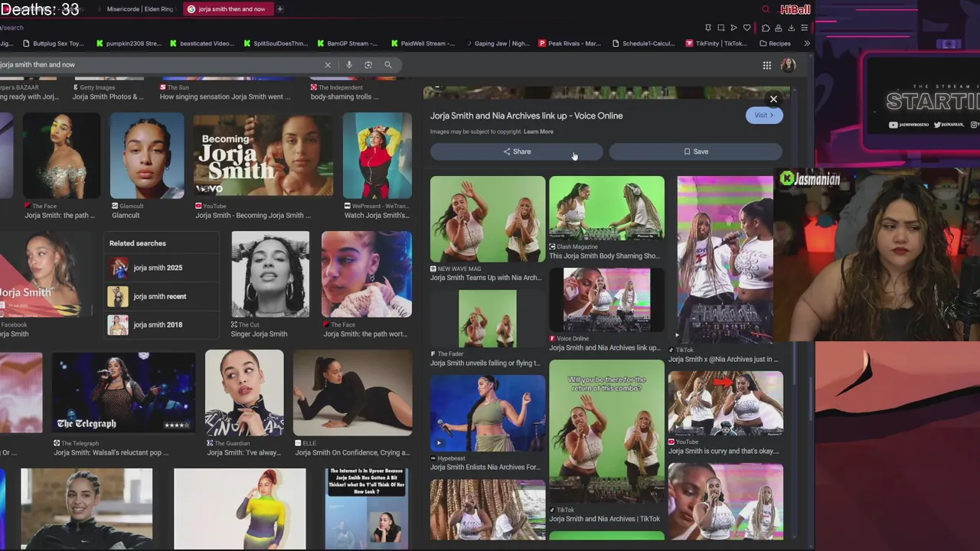
Task: Open Google account profile avatar
Action: tap(788, 65)
